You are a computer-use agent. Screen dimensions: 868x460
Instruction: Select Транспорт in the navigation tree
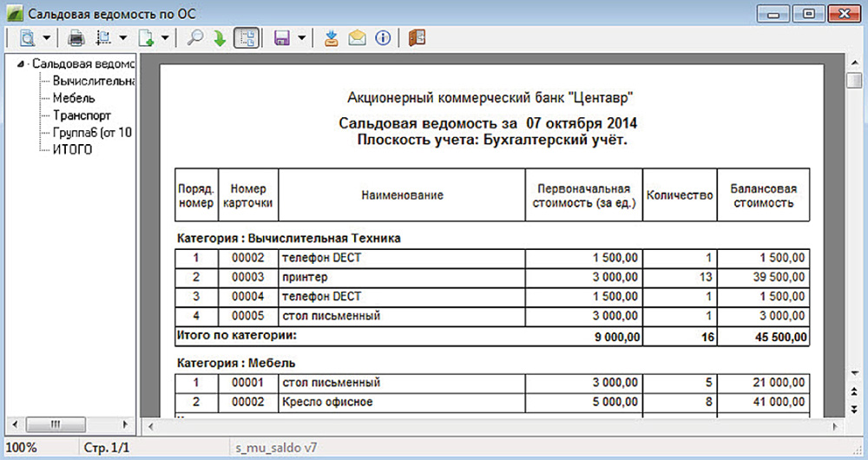pyautogui.click(x=82, y=115)
